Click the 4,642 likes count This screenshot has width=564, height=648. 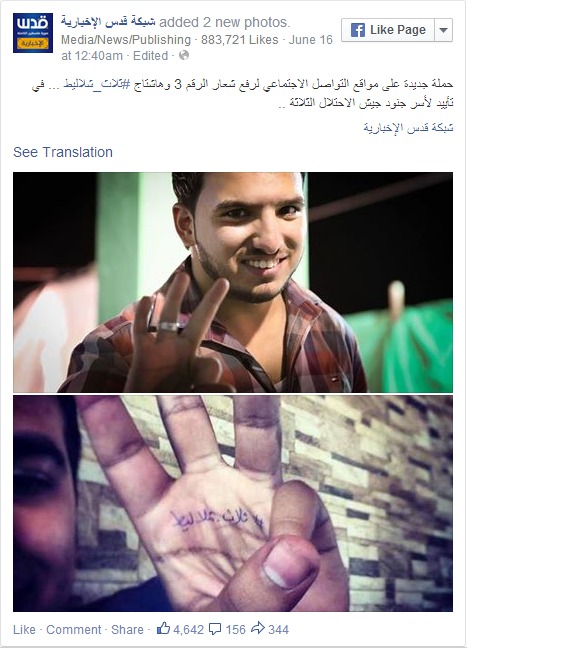click(x=188, y=629)
